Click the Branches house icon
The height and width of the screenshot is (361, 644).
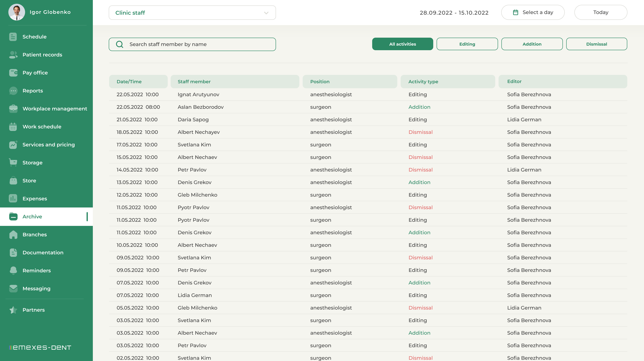point(13,234)
